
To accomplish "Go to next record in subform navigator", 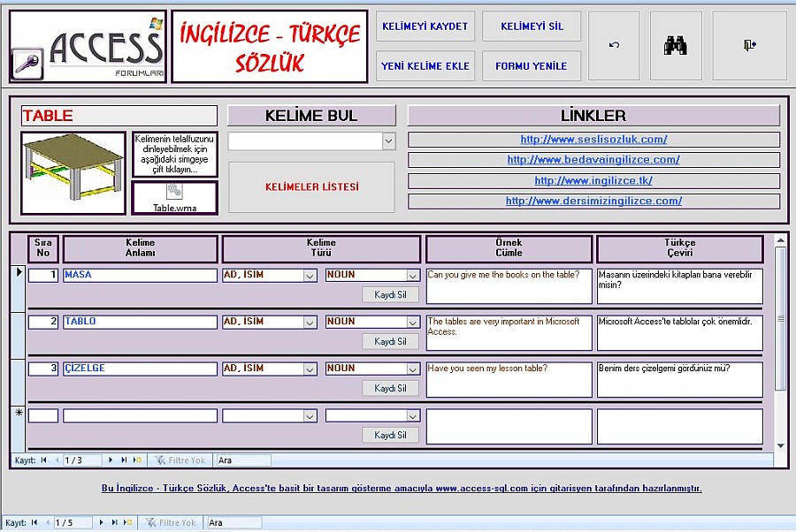I will pos(111,460).
